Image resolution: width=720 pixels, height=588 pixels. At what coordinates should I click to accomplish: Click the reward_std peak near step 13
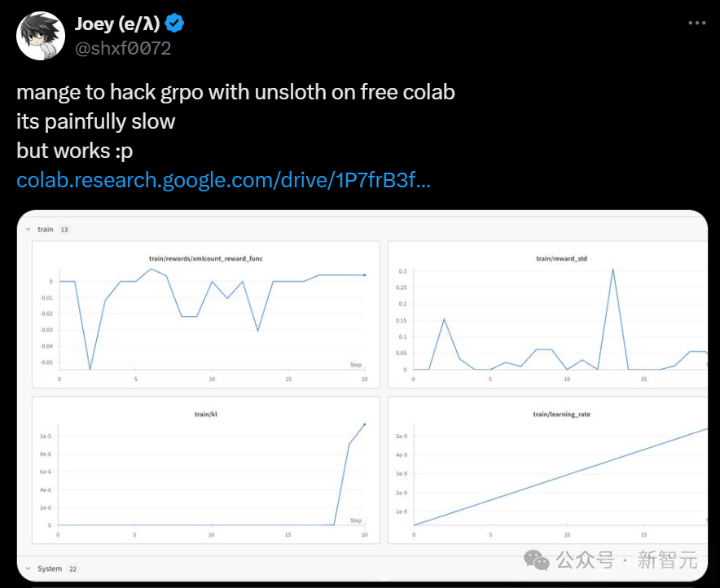(x=613, y=270)
